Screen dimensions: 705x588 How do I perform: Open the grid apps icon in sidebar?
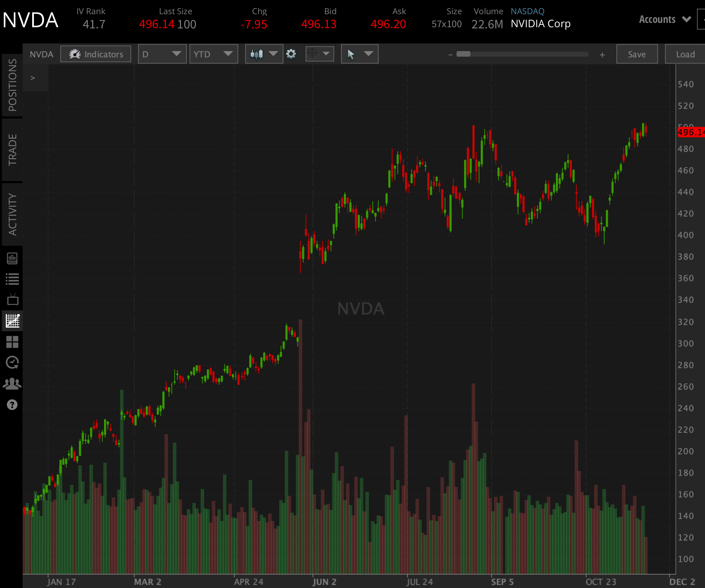tap(12, 342)
